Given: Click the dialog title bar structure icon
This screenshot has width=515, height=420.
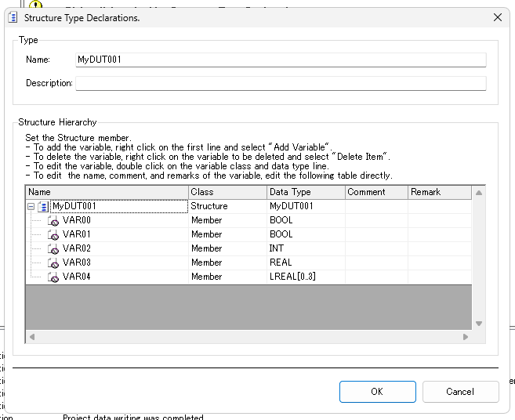Looking at the screenshot, I should pyautogui.click(x=13, y=17).
